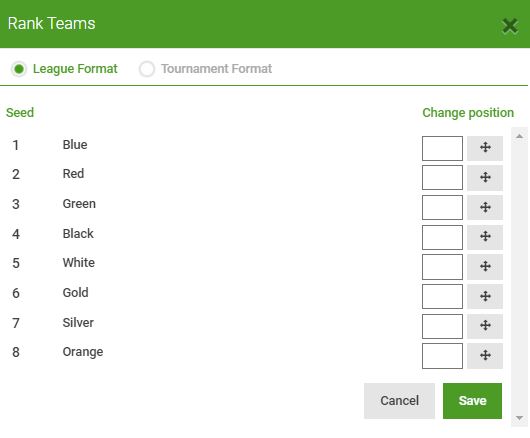This screenshot has width=530, height=438.
Task: Click the move handle icon for Green
Action: 485,207
